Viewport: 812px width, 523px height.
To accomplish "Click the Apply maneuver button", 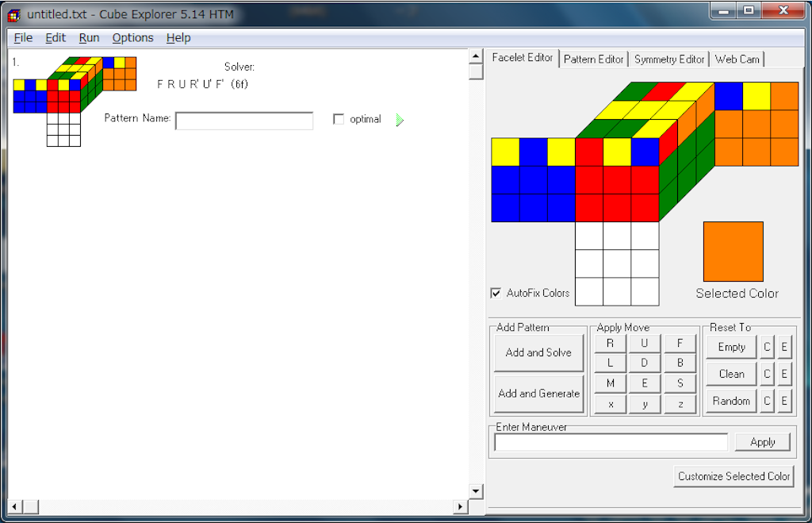I will coord(762,442).
